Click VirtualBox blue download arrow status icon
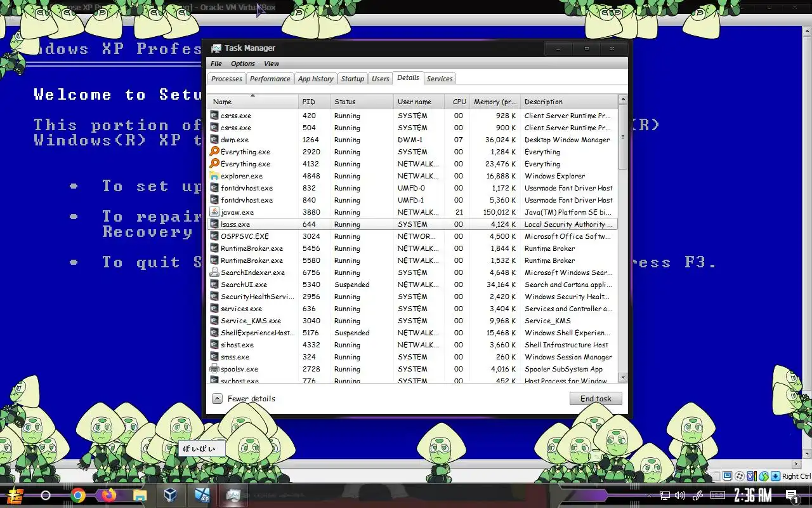Image resolution: width=812 pixels, height=508 pixels. click(775, 476)
